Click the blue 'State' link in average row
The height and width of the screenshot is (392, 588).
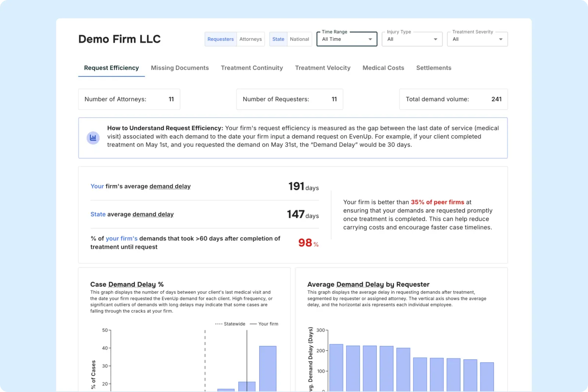point(98,214)
